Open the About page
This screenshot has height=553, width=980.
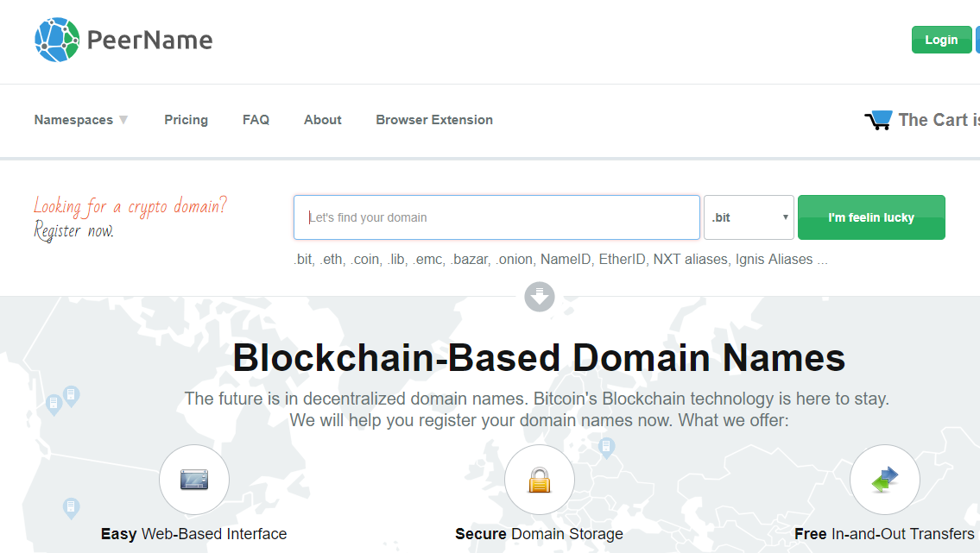tap(323, 120)
